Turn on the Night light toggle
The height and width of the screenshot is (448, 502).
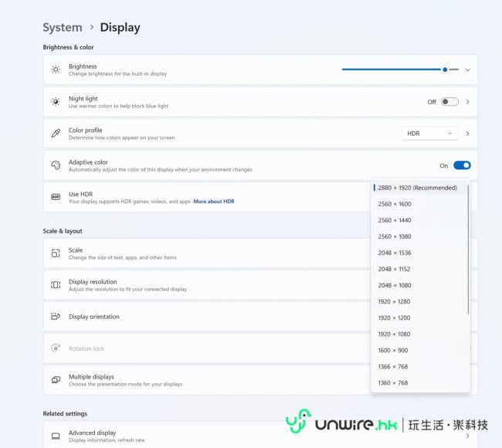click(x=449, y=101)
